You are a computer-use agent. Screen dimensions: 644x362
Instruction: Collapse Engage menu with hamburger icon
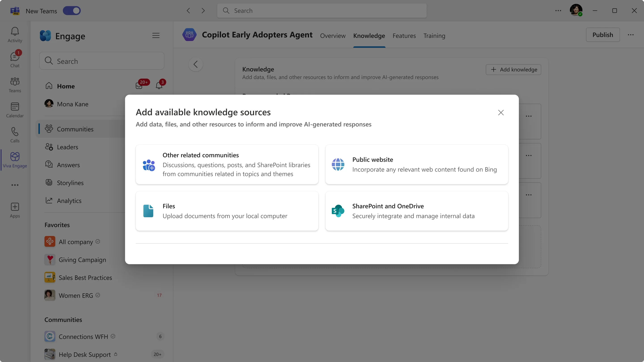tap(156, 36)
